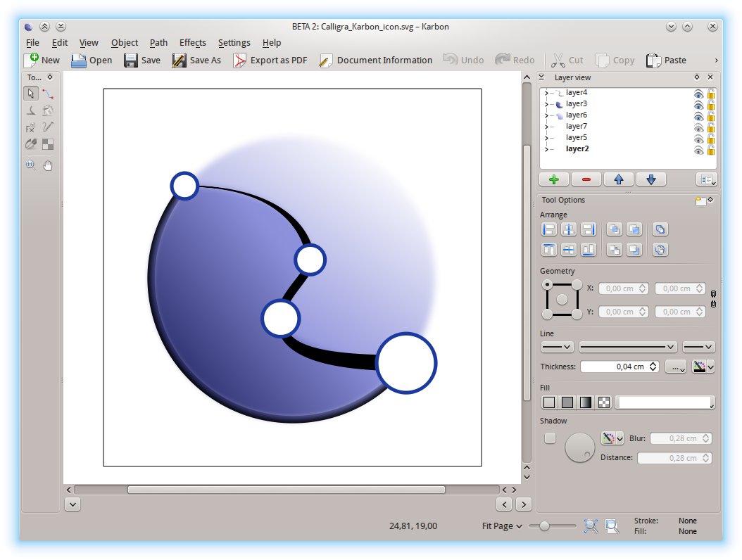Click the group objects icon

pyautogui.click(x=660, y=229)
